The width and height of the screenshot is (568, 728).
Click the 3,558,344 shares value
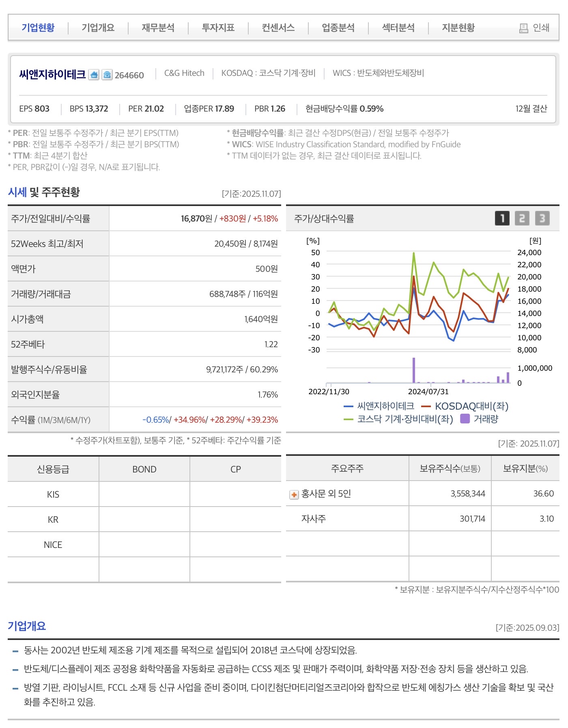tap(468, 494)
